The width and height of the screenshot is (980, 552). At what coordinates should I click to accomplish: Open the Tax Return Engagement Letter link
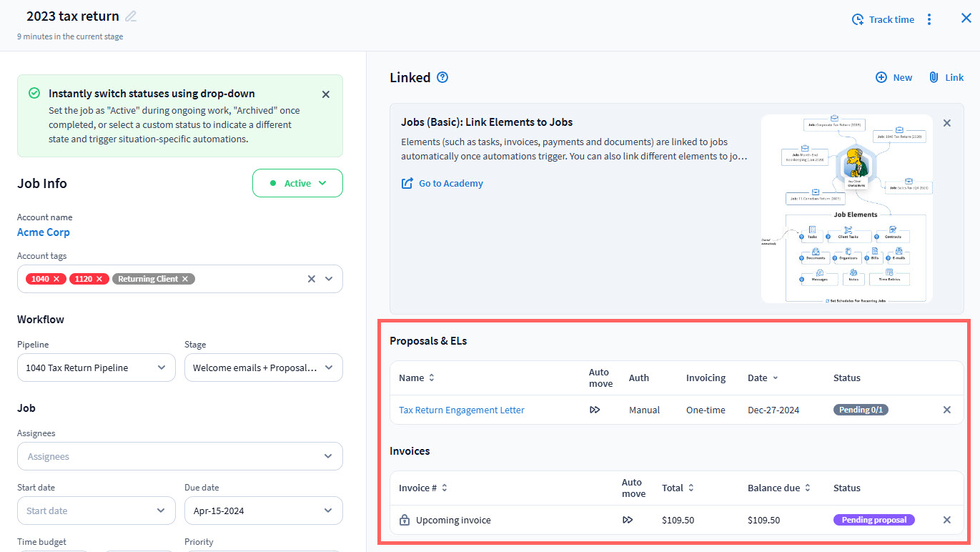point(461,410)
